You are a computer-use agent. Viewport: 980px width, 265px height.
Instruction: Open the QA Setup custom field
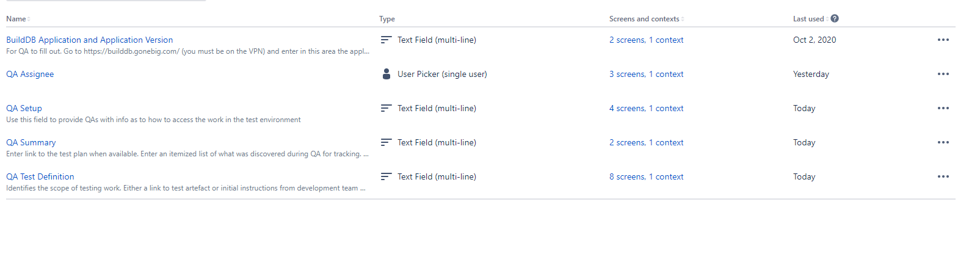[x=24, y=108]
